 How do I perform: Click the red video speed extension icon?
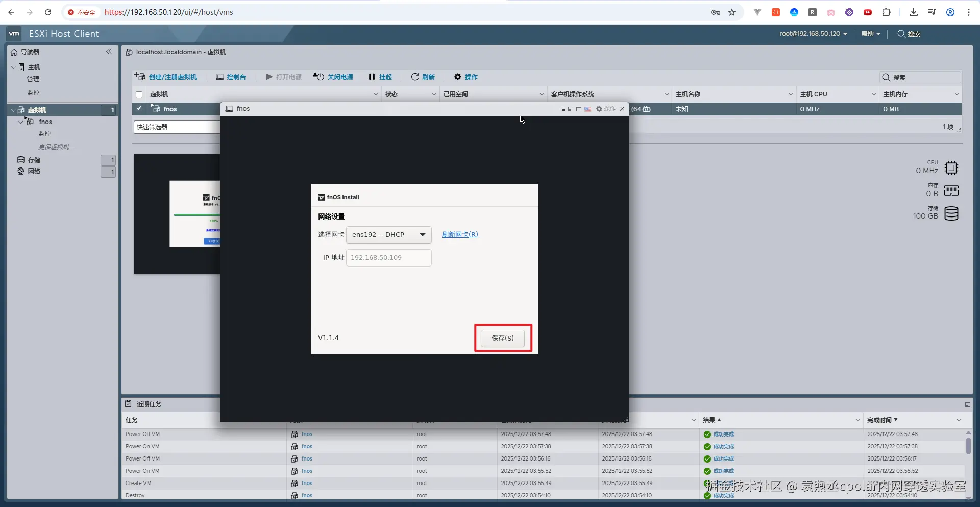(x=868, y=12)
